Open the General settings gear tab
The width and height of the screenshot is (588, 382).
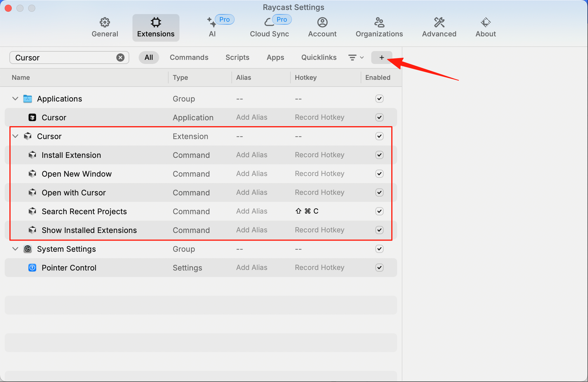105,28
